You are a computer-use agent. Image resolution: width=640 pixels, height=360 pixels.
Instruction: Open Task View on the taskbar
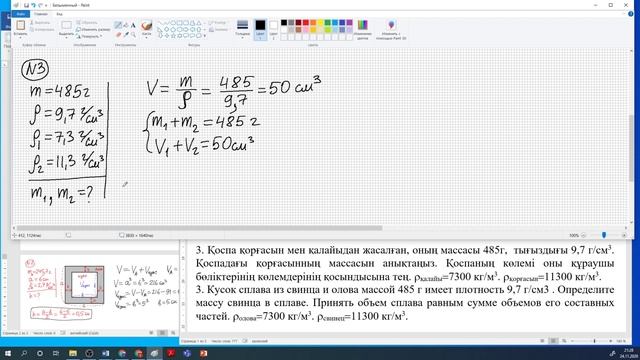(56, 353)
